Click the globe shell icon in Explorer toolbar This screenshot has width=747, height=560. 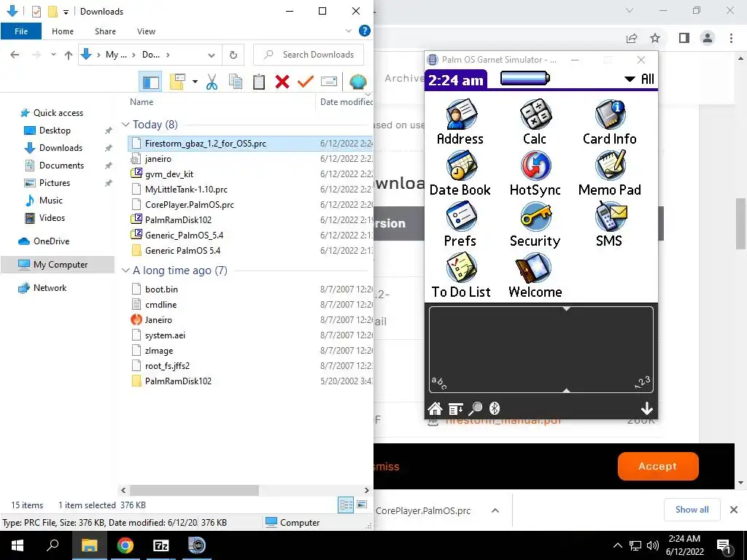tap(357, 82)
